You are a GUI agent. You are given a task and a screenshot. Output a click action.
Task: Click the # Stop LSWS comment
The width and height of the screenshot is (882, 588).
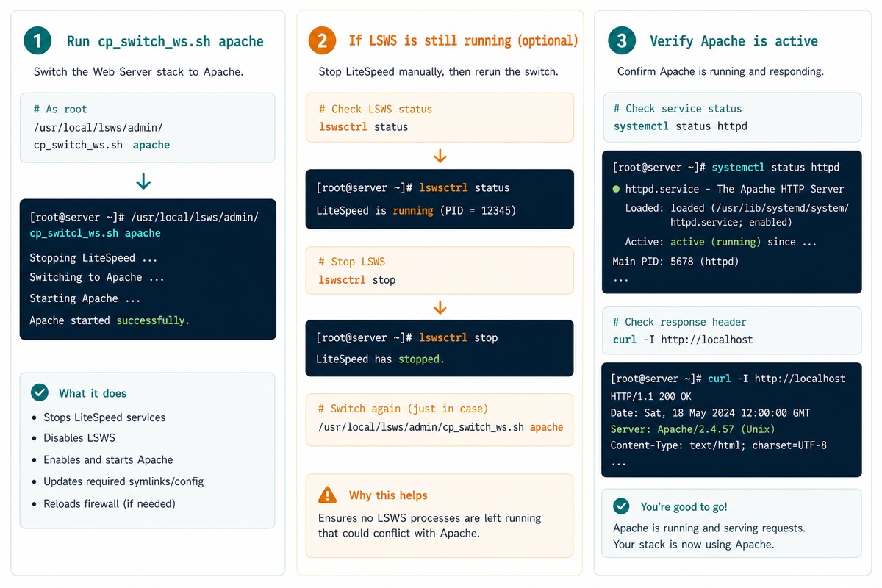click(x=351, y=262)
